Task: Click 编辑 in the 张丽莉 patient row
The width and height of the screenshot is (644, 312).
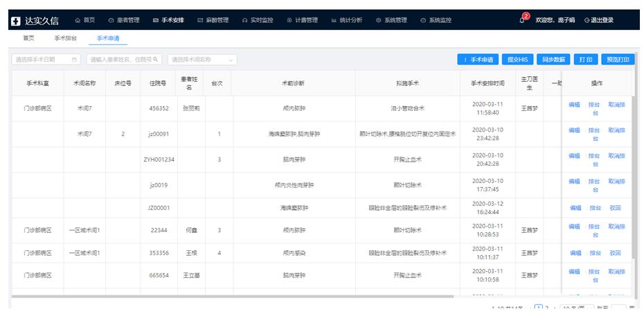Action: pyautogui.click(x=574, y=105)
